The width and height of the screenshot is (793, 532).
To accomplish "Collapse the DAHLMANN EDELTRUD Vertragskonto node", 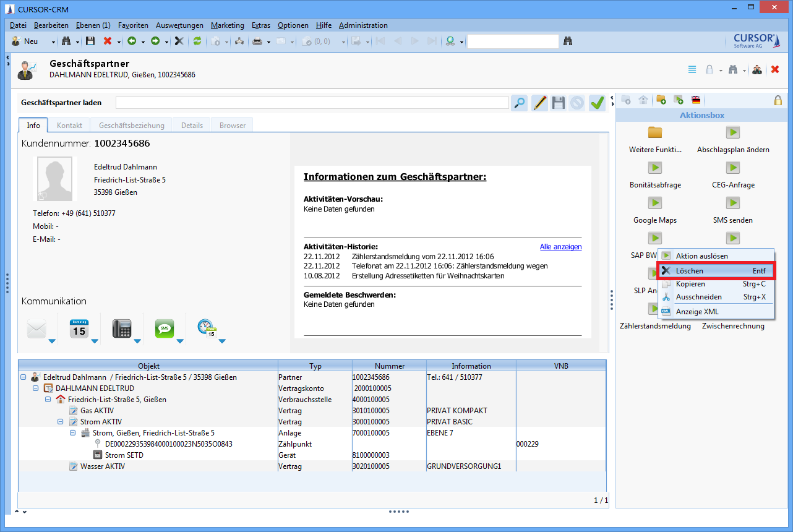I will coord(36,388).
